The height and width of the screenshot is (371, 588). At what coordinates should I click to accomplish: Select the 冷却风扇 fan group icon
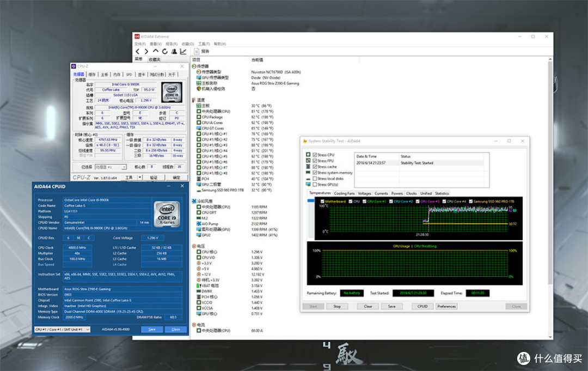coord(194,201)
